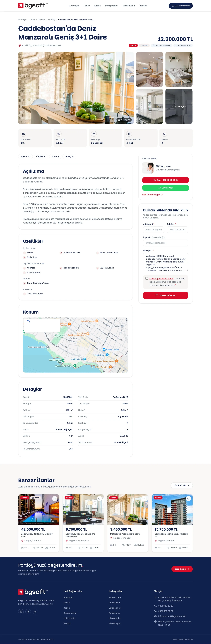211x644 pixels.
Task: Click the location pin beside Kadıköy, İstanbul (Caddebostan)
Action: point(20,45)
